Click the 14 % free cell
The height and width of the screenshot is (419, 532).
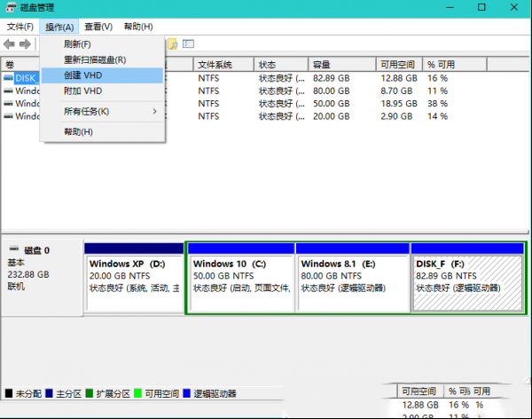click(437, 116)
